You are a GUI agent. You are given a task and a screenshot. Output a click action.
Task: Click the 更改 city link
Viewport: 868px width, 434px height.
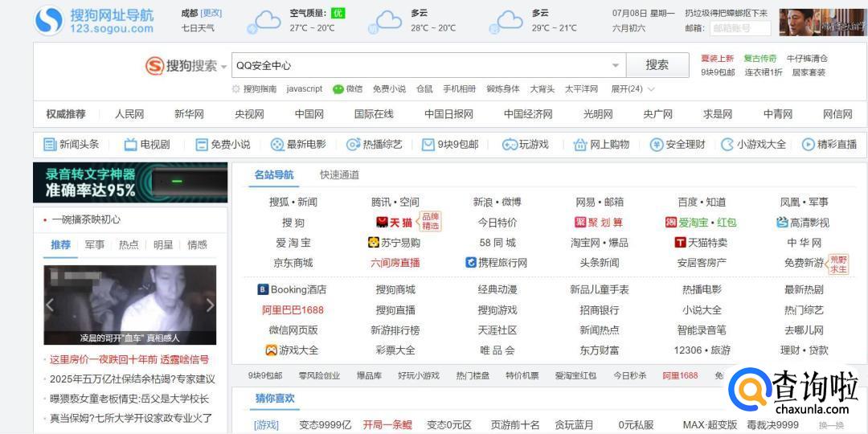point(211,13)
